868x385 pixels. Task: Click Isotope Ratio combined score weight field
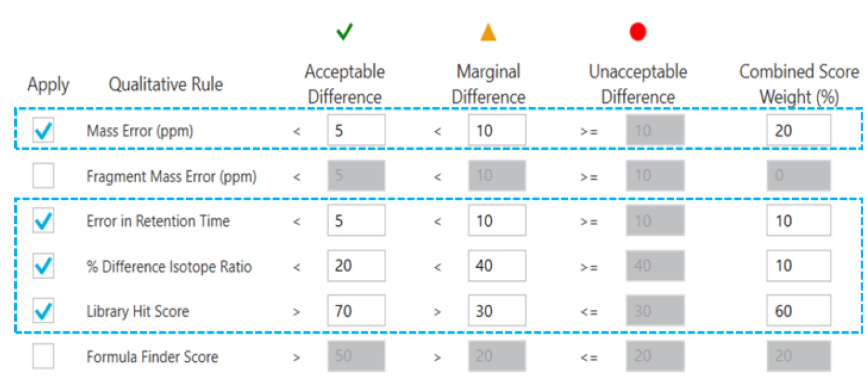coord(799,266)
